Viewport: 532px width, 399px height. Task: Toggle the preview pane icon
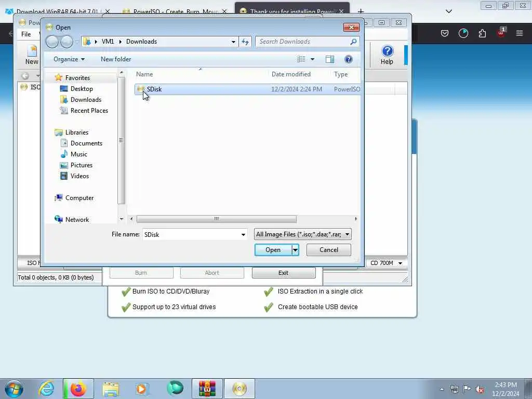[x=330, y=59]
